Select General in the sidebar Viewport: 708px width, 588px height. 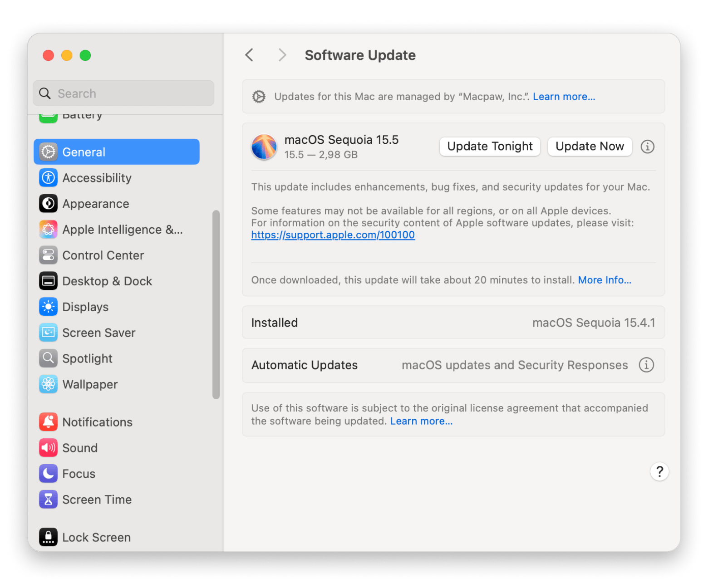[117, 152]
